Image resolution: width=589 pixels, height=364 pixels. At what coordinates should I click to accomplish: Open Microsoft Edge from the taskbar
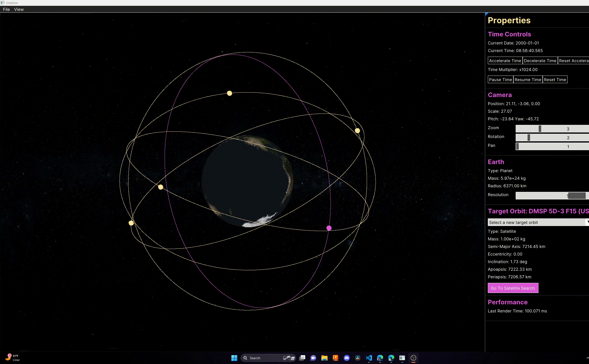[380, 358]
